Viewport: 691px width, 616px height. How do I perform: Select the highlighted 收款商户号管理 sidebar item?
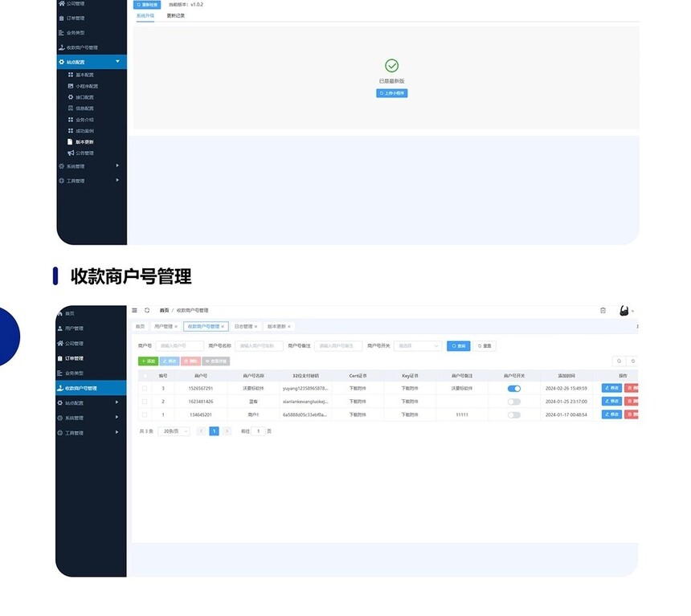(91, 388)
